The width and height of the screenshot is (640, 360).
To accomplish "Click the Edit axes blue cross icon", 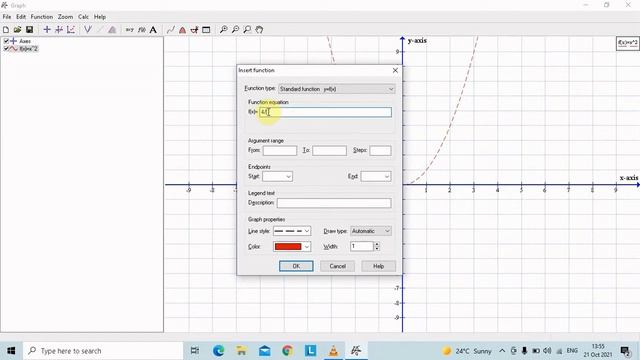I will coord(47,30).
